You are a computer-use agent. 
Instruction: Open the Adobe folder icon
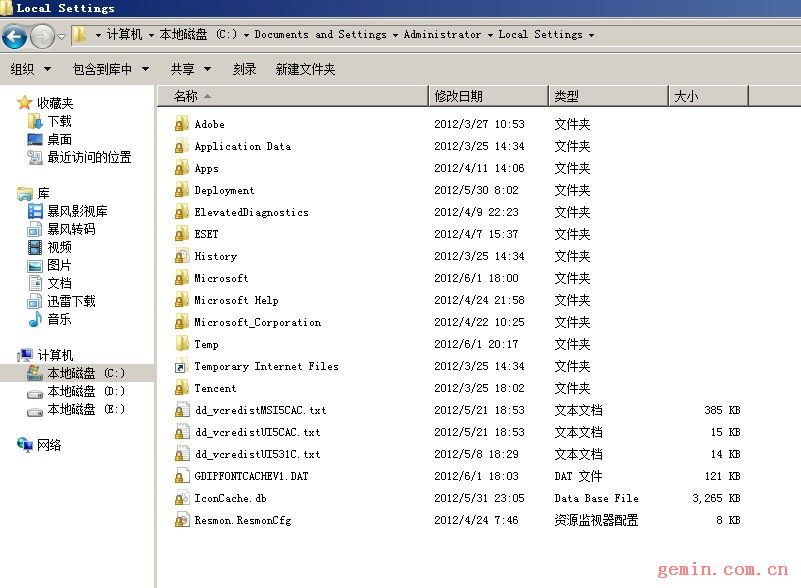pyautogui.click(x=181, y=124)
